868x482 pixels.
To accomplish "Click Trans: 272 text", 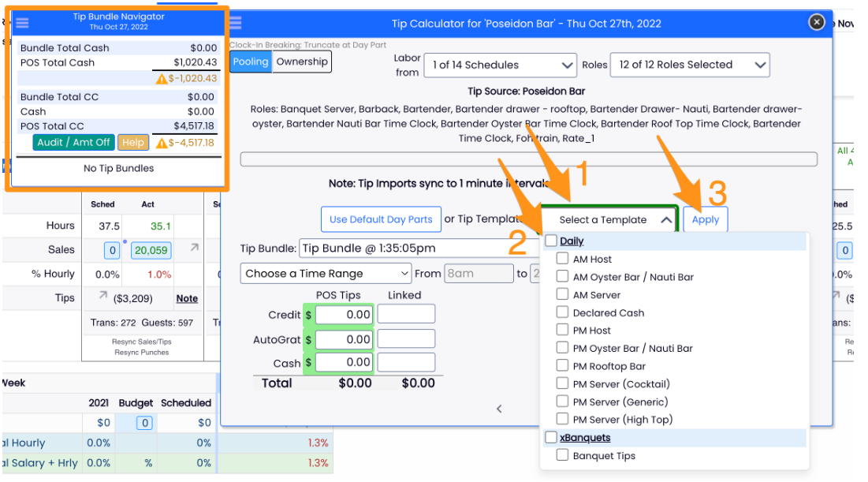I will tap(113, 323).
